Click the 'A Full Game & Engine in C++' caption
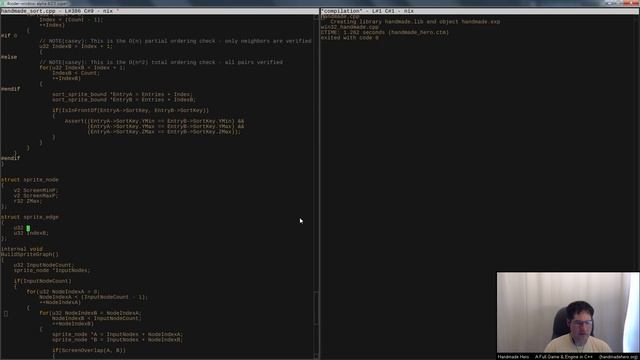Viewport: 640px width, 360px height. tap(564, 357)
